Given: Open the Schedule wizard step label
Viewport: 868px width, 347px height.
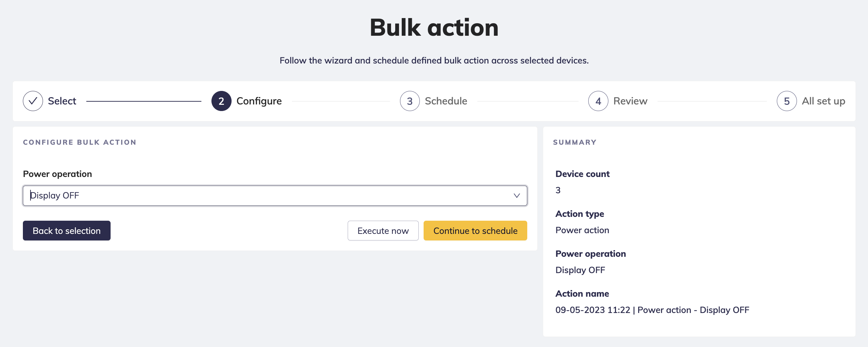Looking at the screenshot, I should 446,101.
